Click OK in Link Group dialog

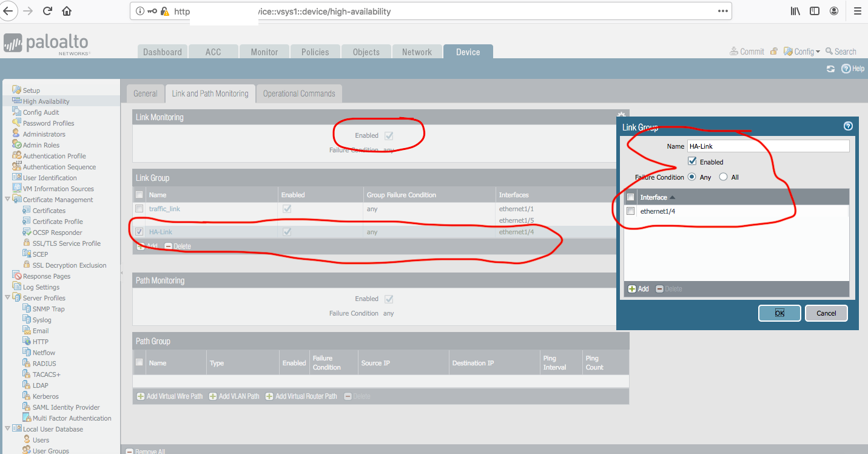click(779, 313)
